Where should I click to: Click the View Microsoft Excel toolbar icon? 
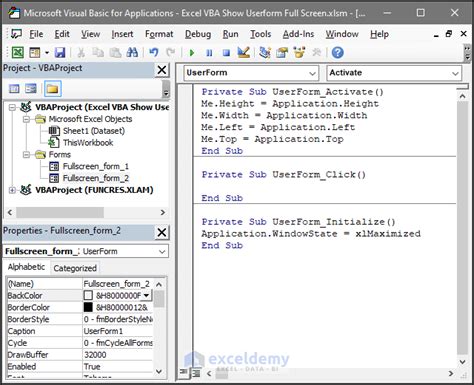(18, 52)
